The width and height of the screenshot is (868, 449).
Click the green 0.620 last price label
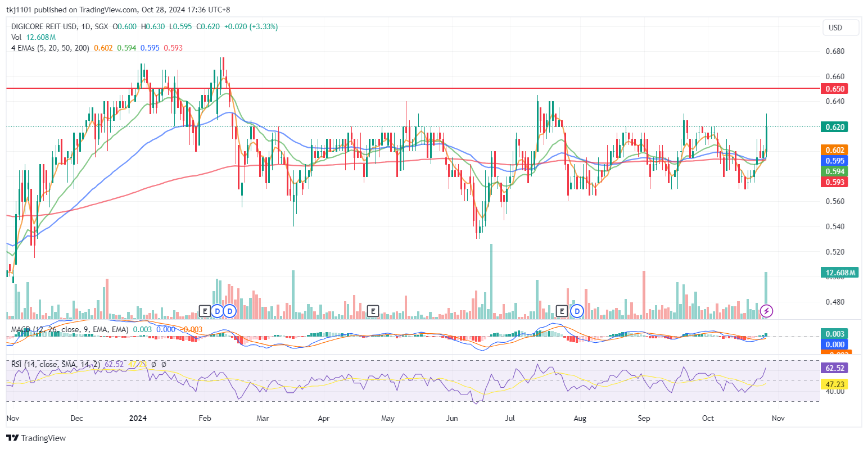[x=835, y=127]
